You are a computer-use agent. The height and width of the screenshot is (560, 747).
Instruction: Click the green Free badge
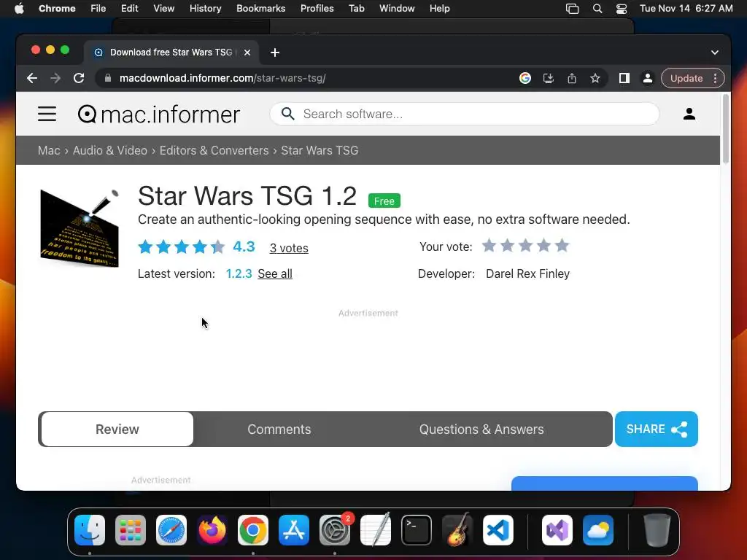[x=384, y=201]
